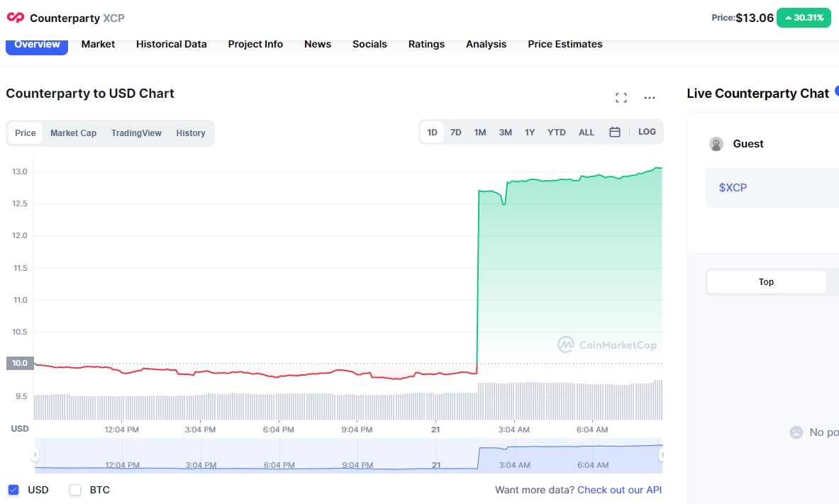839x504 pixels.
Task: Click the Guest username in chat
Action: click(748, 144)
